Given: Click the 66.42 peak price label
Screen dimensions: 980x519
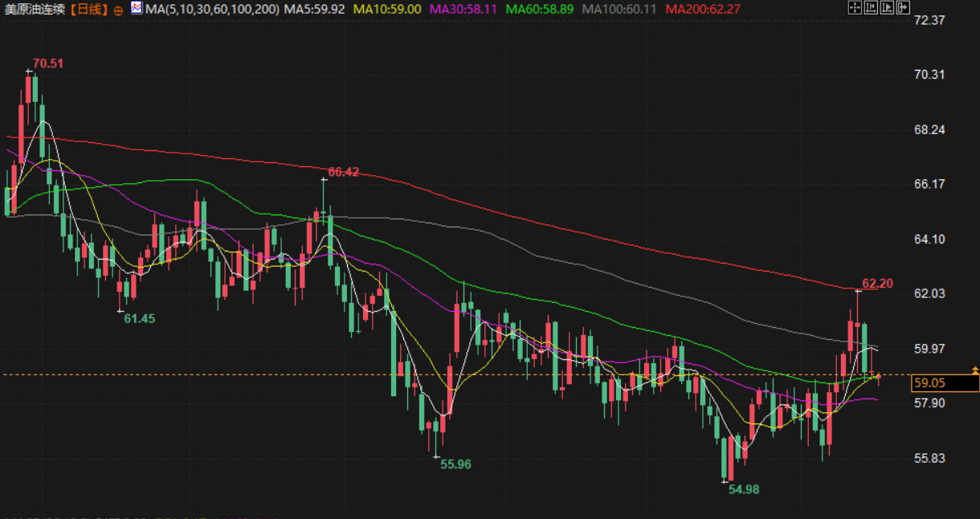Looking at the screenshot, I should pos(344,172).
